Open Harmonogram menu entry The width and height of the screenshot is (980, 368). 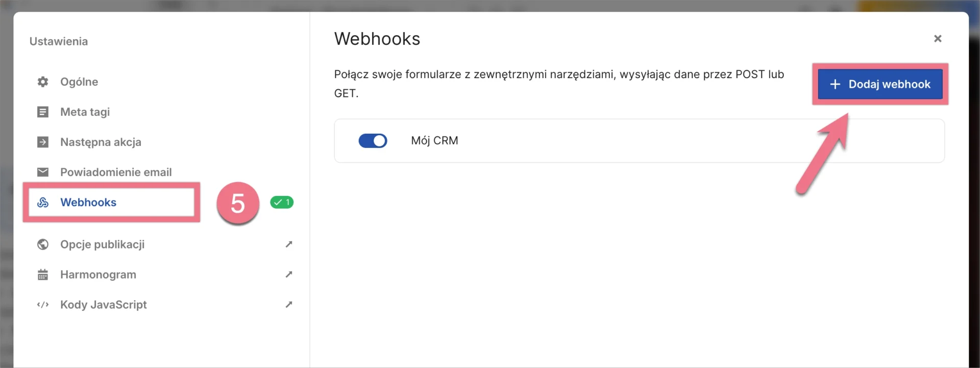[98, 275]
